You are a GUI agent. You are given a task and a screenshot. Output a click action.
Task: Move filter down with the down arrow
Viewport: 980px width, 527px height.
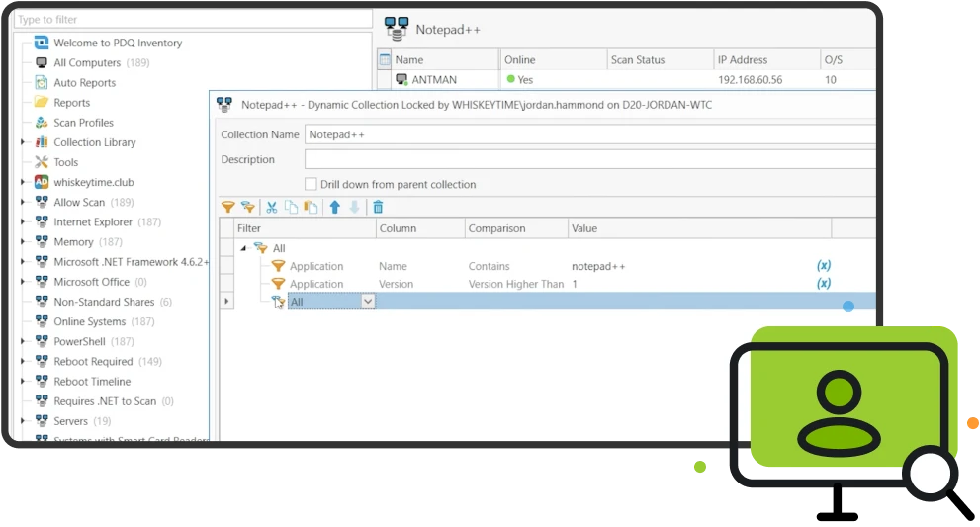click(354, 207)
